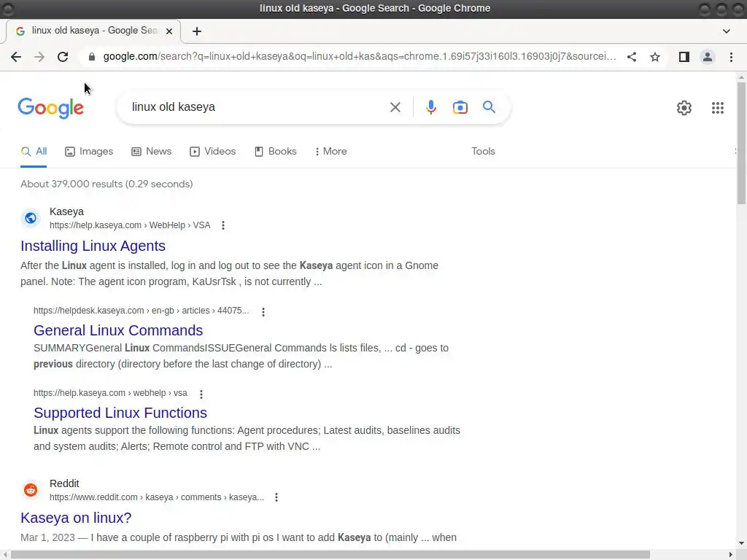This screenshot has height=560, width=747.
Task: View site info via the padlock icon
Action: (92, 57)
